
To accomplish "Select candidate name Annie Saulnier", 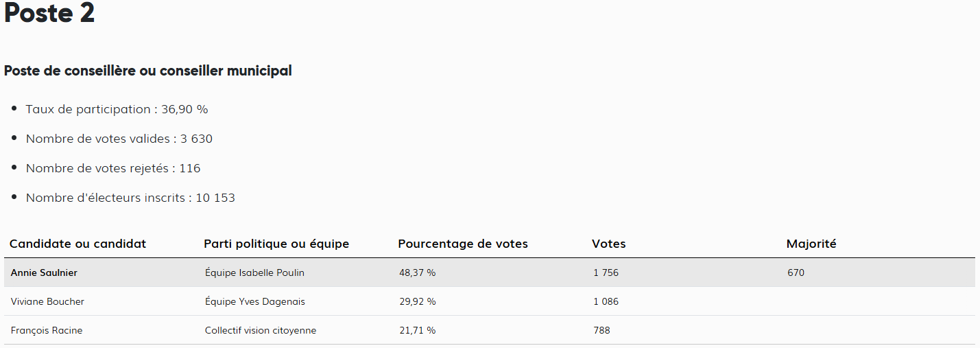I will pyautogui.click(x=44, y=272).
